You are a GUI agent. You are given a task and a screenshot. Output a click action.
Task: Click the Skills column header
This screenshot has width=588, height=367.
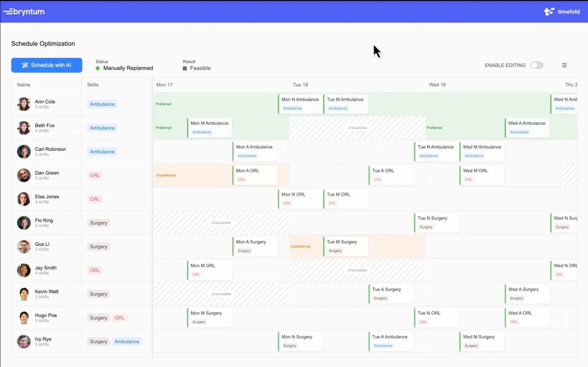pos(92,85)
